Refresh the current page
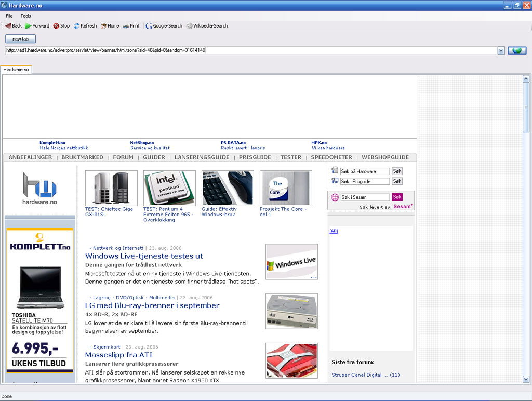Image resolution: width=532 pixels, height=401 pixels. pos(85,26)
